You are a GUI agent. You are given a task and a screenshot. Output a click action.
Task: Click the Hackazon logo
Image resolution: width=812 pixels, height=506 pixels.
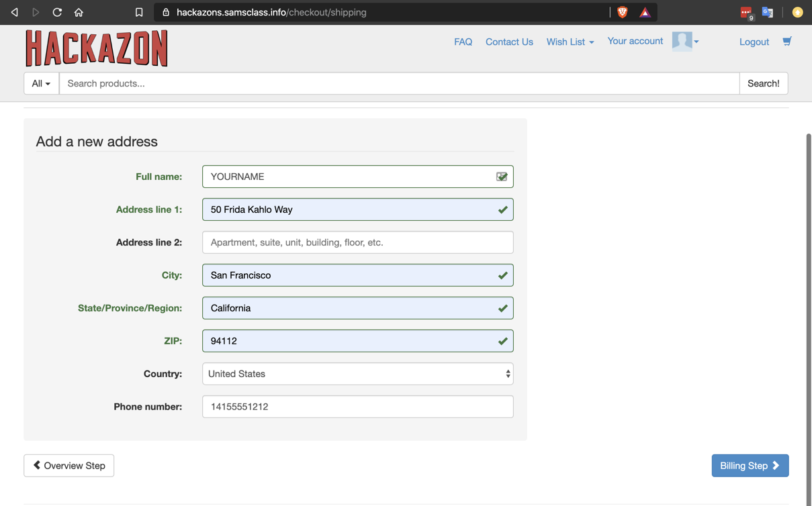click(97, 48)
